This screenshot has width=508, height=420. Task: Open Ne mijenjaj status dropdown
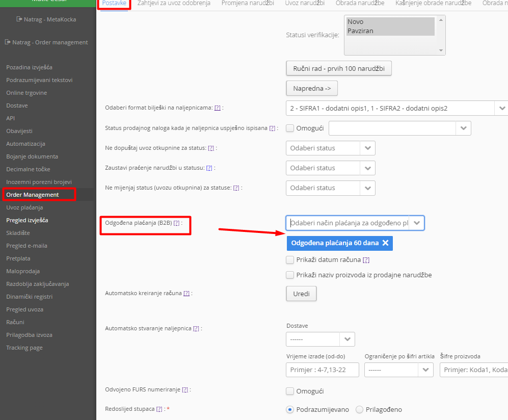tap(368, 188)
